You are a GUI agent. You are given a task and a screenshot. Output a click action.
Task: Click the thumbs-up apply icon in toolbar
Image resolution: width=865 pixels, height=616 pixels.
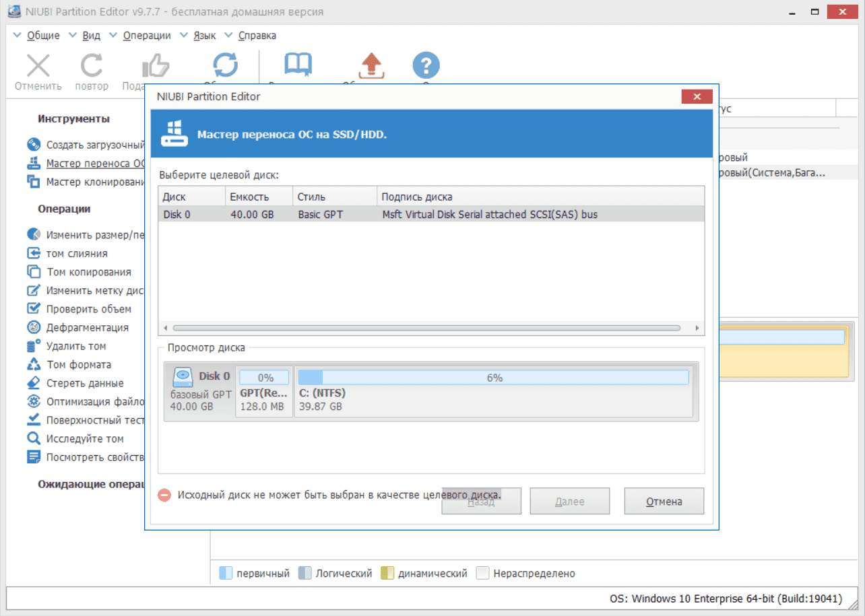pos(156,66)
